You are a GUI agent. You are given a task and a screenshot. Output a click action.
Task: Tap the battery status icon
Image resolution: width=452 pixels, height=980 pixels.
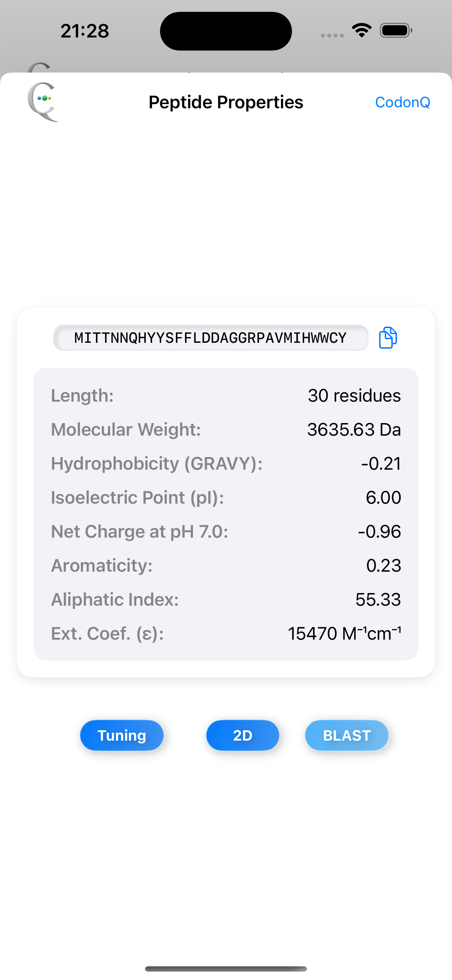click(396, 30)
